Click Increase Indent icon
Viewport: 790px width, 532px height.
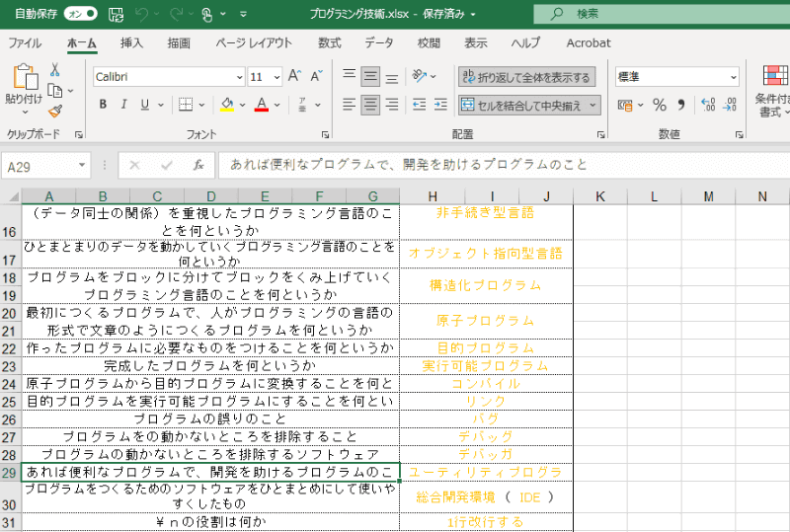(440, 105)
